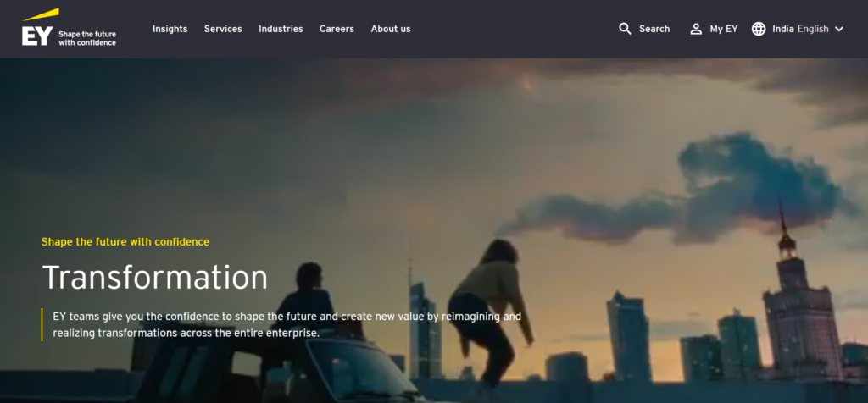Click the Transformation headline
868x403 pixels.
(155, 277)
